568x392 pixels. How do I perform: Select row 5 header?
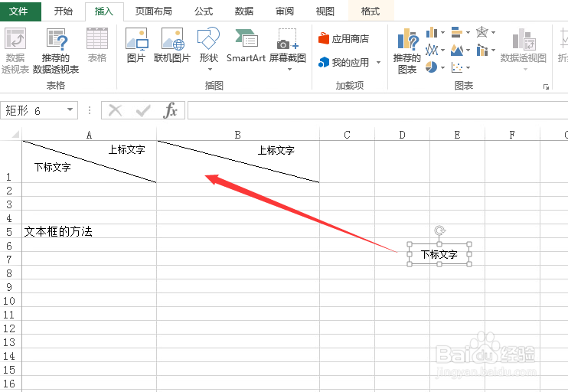(10, 231)
